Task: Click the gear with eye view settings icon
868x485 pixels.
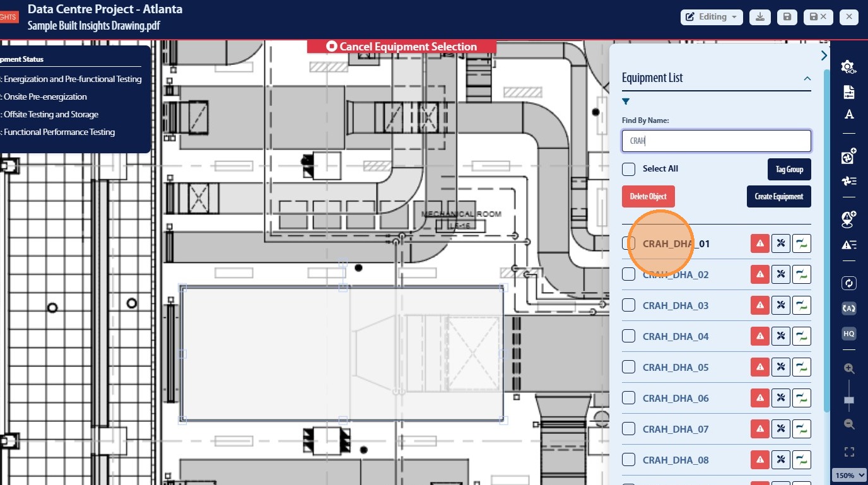Action: [849, 67]
